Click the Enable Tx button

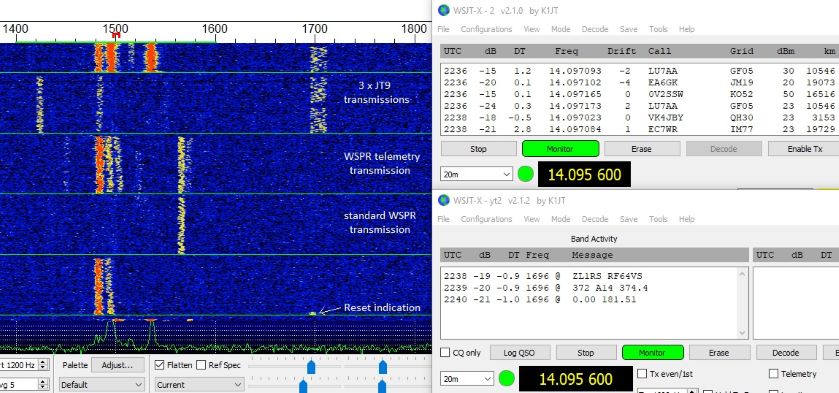[x=803, y=149]
